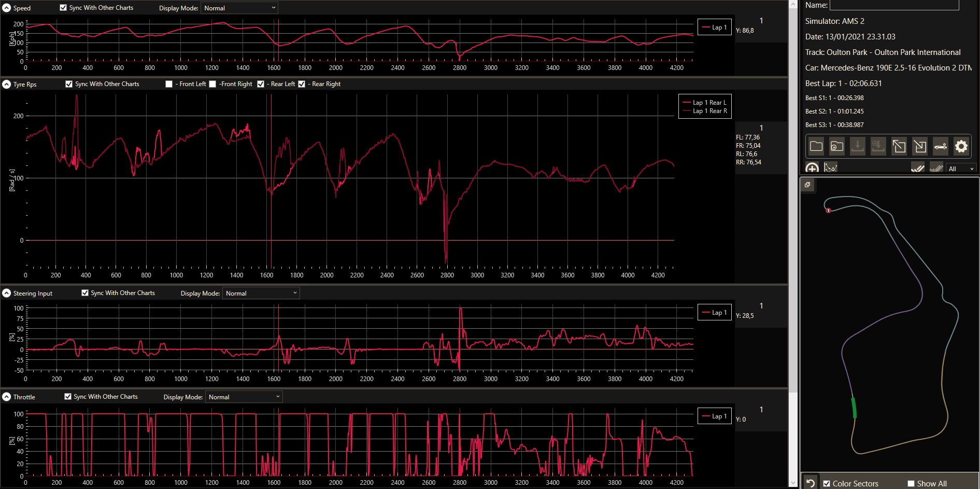Image resolution: width=980 pixels, height=489 pixels.
Task: Click into the Name text field
Action: pos(894,5)
